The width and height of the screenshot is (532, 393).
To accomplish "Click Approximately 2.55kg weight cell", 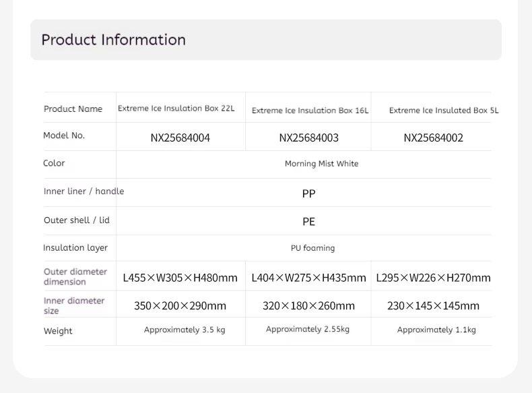I will point(308,329).
